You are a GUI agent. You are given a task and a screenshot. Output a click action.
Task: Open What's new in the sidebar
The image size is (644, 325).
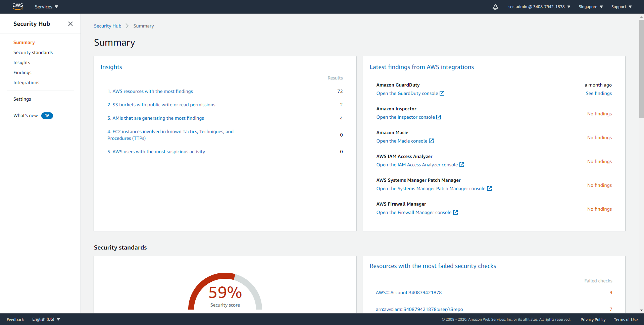(x=26, y=115)
